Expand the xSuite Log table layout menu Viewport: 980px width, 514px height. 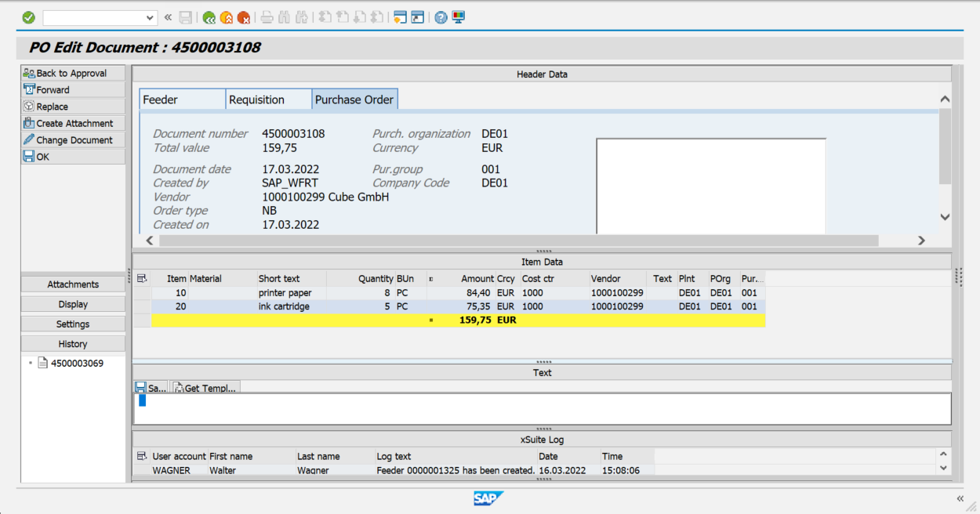143,456
